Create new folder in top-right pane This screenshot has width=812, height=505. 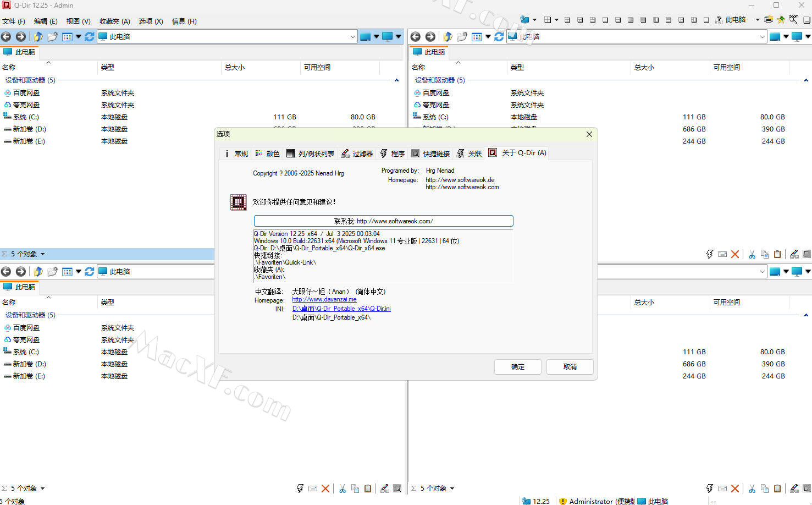coord(462,37)
